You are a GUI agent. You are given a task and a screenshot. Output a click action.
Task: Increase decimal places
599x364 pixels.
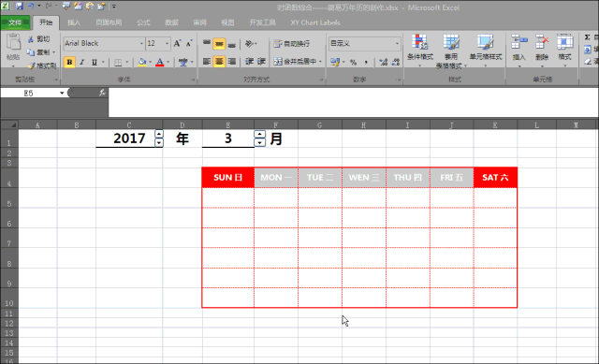(383, 62)
